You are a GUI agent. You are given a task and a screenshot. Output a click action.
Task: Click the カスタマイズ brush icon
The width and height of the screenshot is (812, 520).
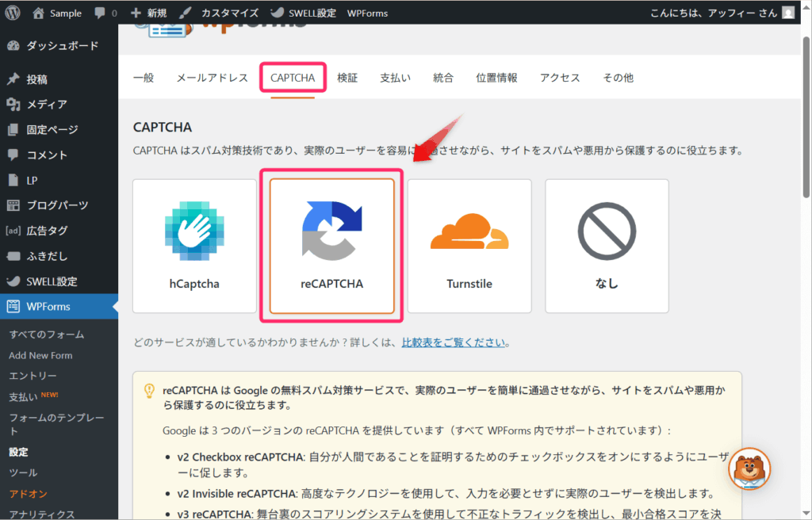pyautogui.click(x=185, y=13)
